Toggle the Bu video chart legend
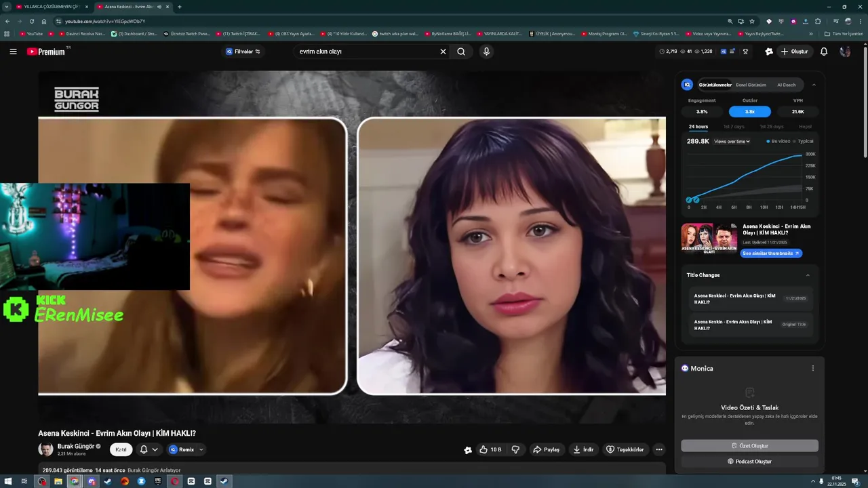 coord(778,142)
